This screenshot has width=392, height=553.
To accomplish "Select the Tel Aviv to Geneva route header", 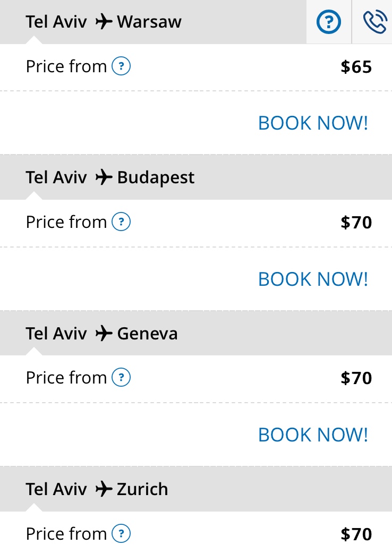I will [101, 334].
